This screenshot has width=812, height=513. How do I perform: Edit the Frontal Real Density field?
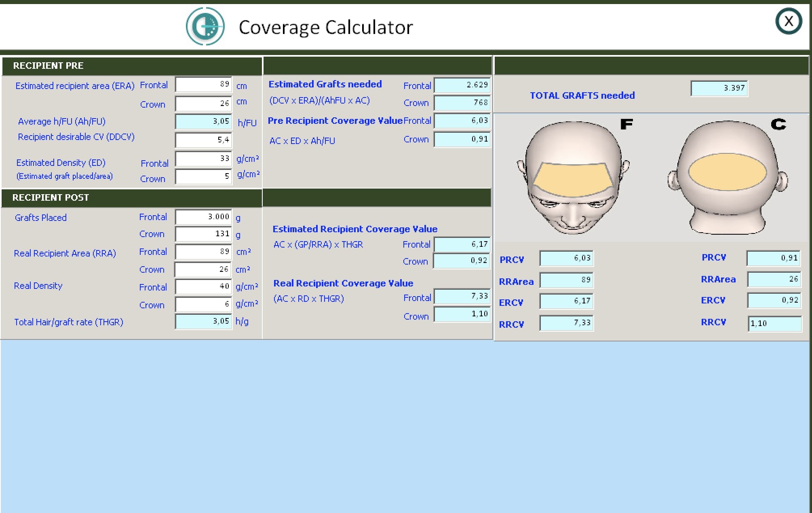pyautogui.click(x=204, y=286)
